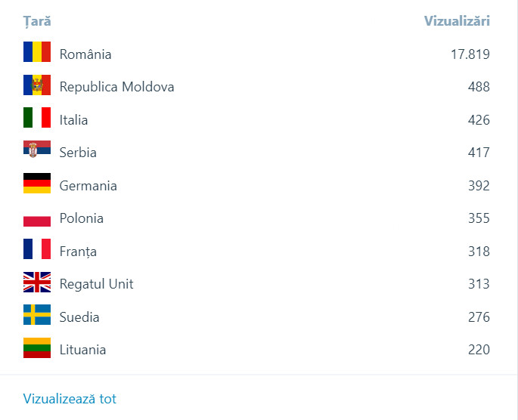Click the 17.819 views value
Screen dimensions: 518x420
[470, 54]
